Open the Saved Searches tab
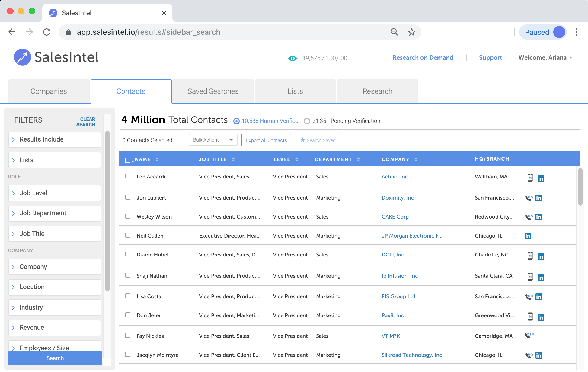 [x=213, y=91]
